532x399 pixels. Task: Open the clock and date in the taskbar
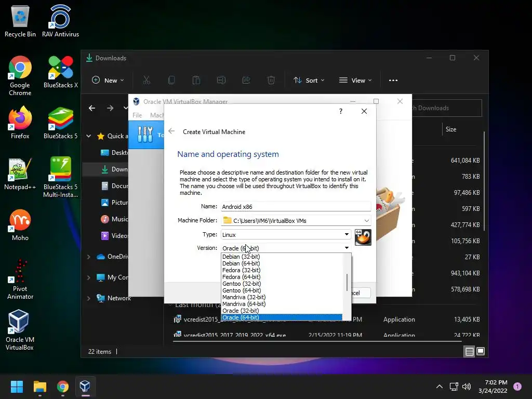[x=493, y=387]
